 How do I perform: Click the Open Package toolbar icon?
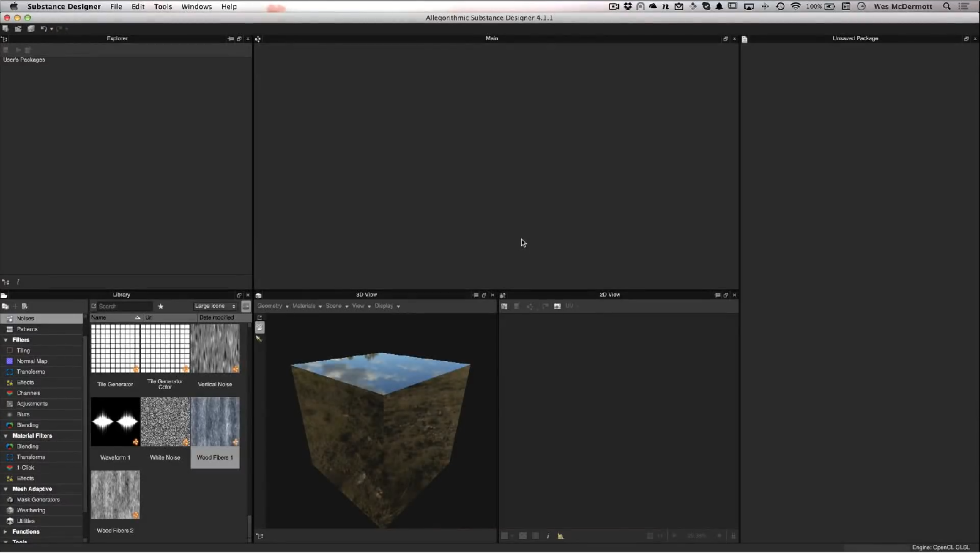(18, 29)
